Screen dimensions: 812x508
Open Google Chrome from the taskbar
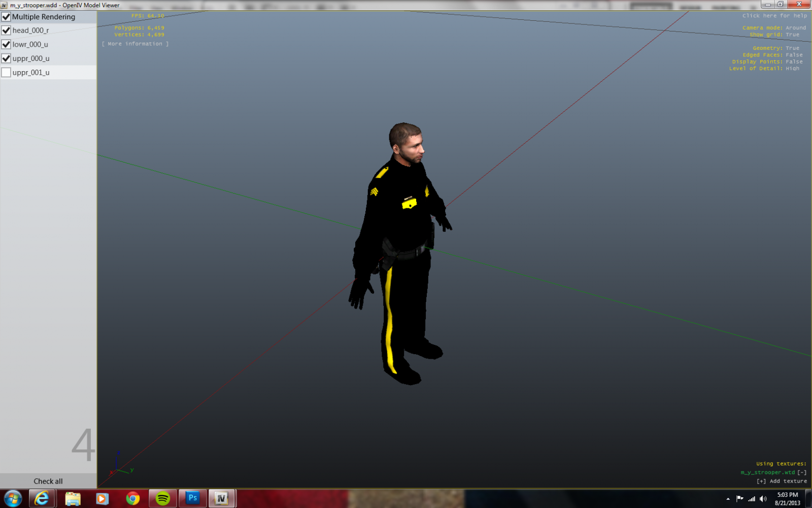point(133,498)
